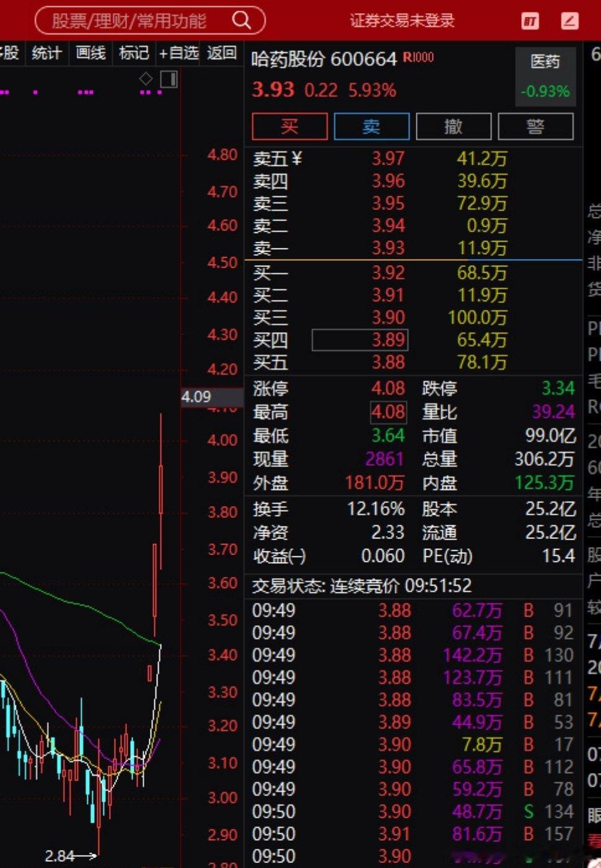Open the 统计 toolbar item

coord(46,53)
